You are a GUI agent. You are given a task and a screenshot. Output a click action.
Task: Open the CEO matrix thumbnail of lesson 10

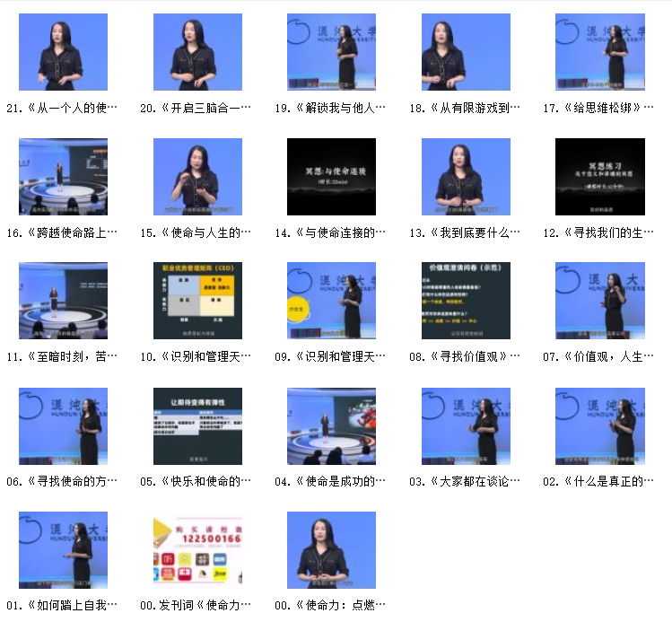197,301
